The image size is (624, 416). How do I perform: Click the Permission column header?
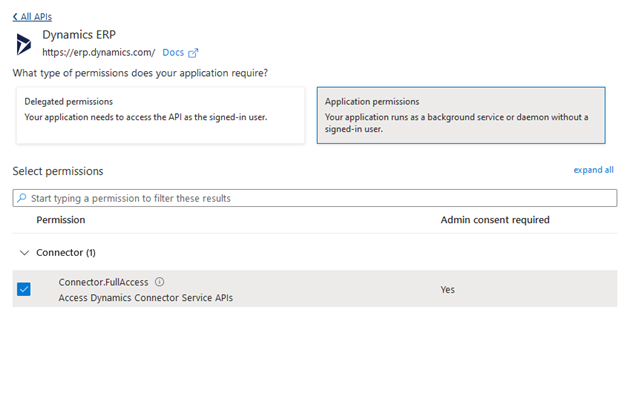click(x=61, y=220)
